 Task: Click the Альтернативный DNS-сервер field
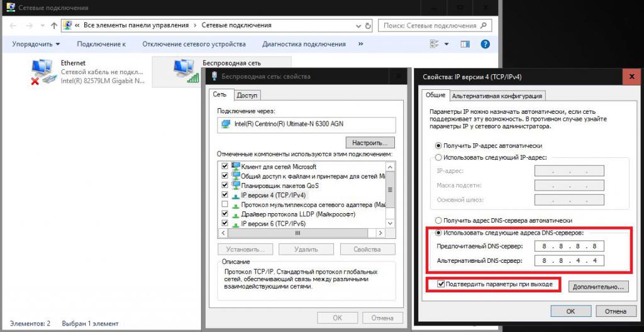(569, 260)
